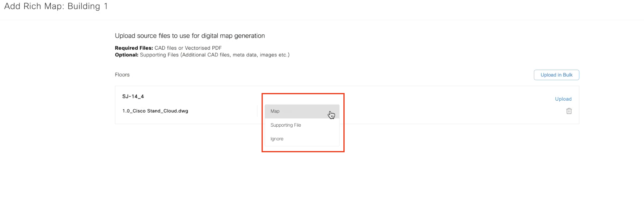Click the vertical divider beside the file name
The height and width of the screenshot is (220, 644).
(257, 111)
